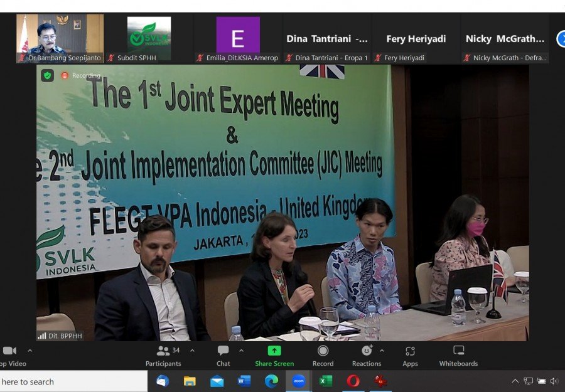Click muted mic icon beside Emilia_Dit.KSIA Amerop

200,58
